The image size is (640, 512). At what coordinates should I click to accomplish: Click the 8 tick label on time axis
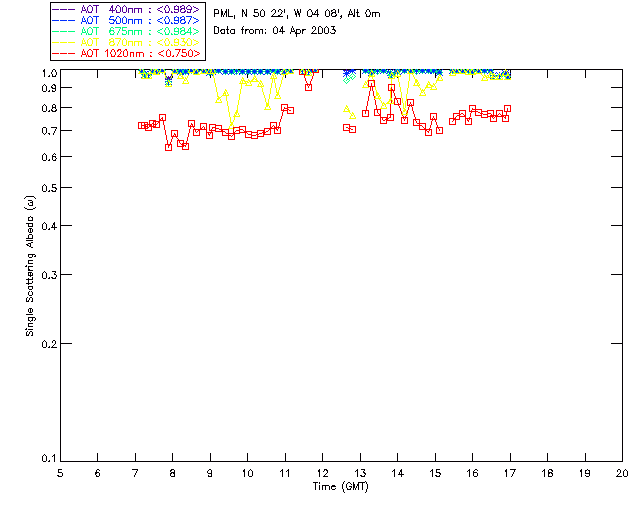pyautogui.click(x=173, y=473)
